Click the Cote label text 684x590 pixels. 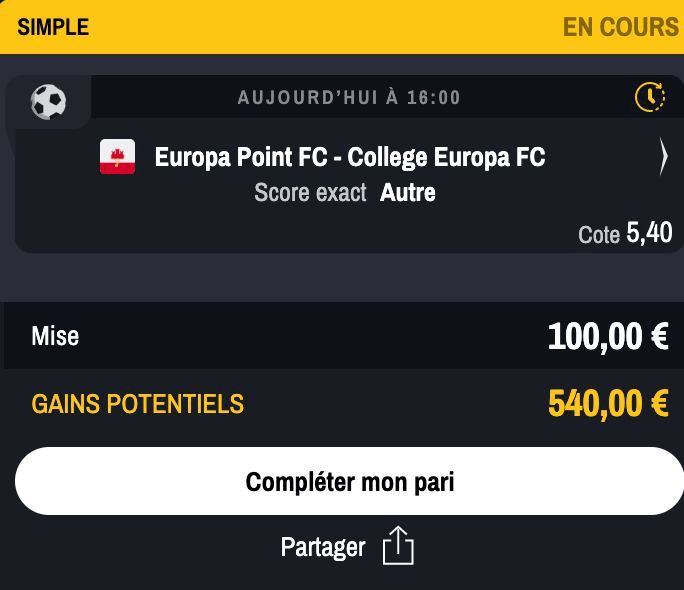(599, 235)
